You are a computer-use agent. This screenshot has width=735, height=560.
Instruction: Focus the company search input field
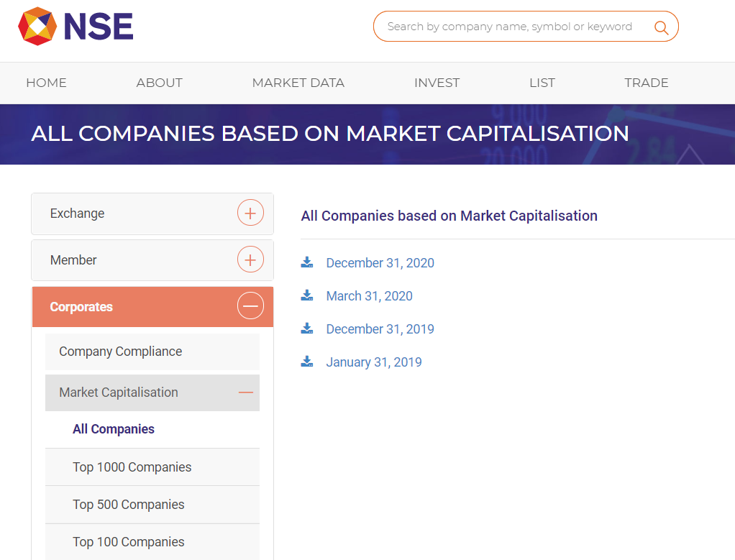(509, 27)
